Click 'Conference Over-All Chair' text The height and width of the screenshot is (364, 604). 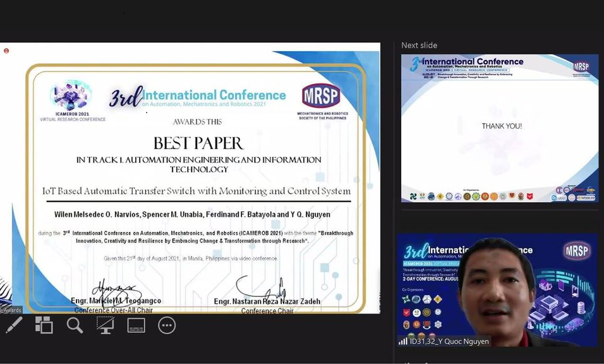[x=114, y=310]
